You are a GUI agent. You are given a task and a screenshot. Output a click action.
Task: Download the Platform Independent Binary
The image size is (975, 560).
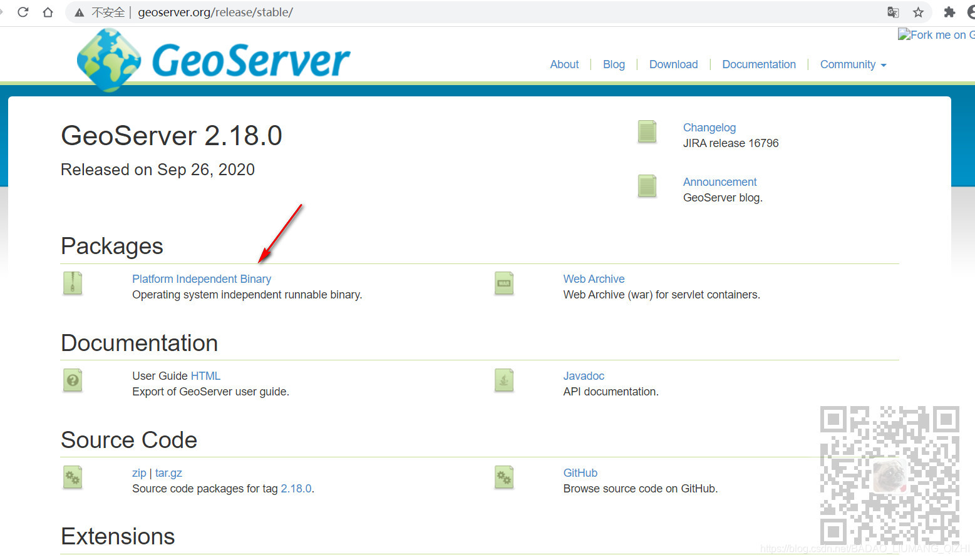[x=202, y=279]
